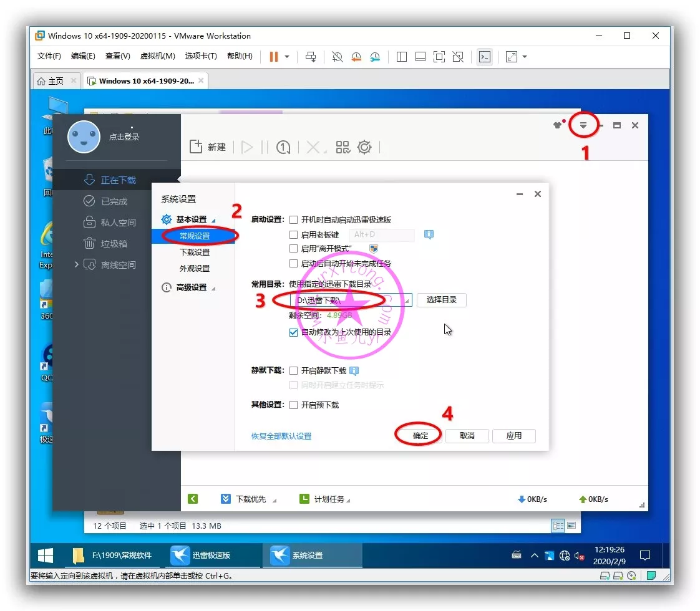700x611 pixels.
Task: Toggle 启用老板键 checkbox
Action: coord(293,235)
